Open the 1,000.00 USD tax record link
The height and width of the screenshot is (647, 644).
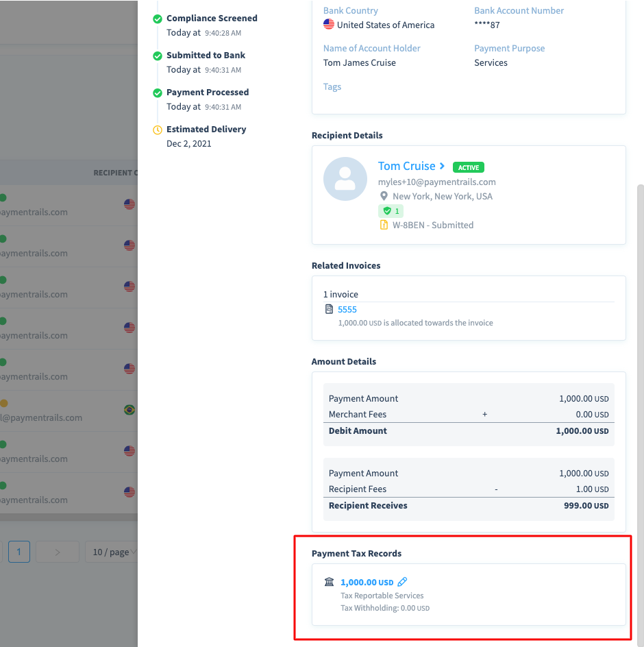click(367, 582)
